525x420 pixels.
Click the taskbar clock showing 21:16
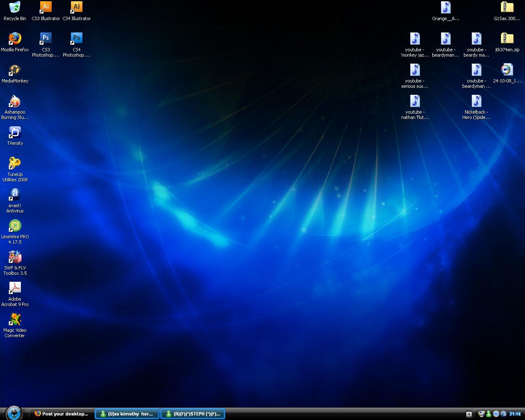[x=515, y=414]
